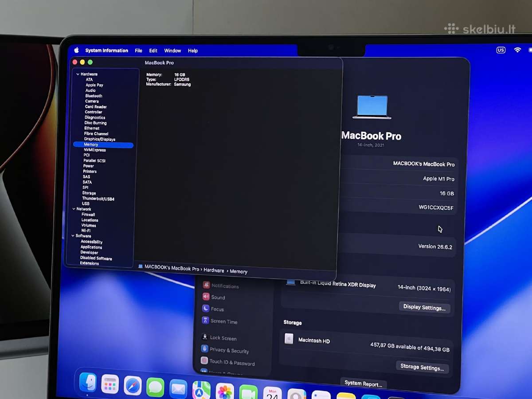Screen dimensions: 532x399
Task: Open Mail from the Dock
Action: [x=178, y=389]
